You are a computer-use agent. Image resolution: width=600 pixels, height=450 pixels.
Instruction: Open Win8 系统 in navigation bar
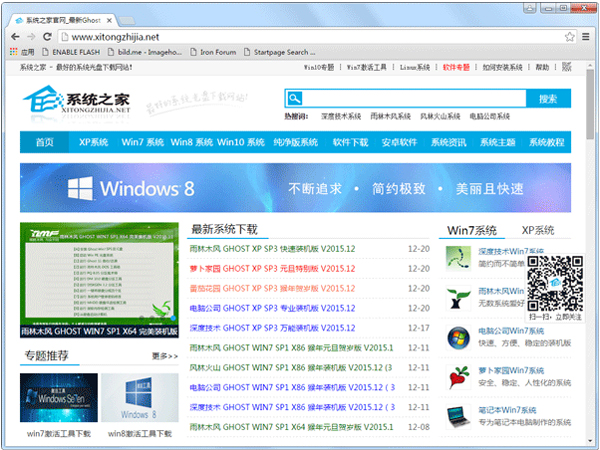(191, 142)
